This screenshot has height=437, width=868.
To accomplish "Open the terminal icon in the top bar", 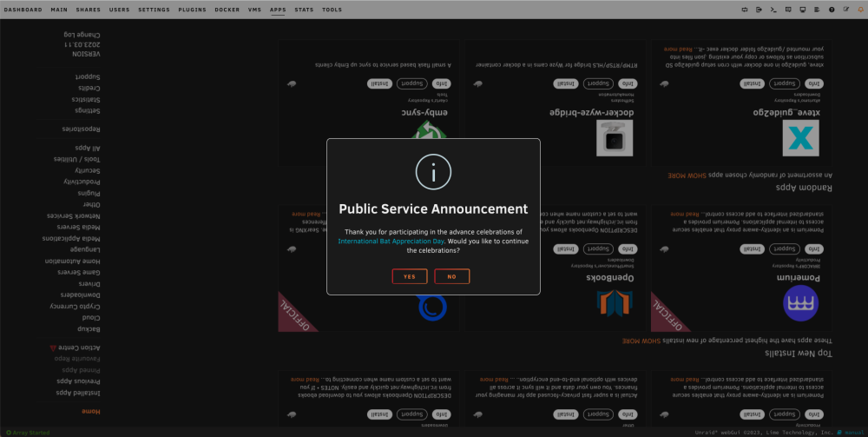I will click(773, 10).
